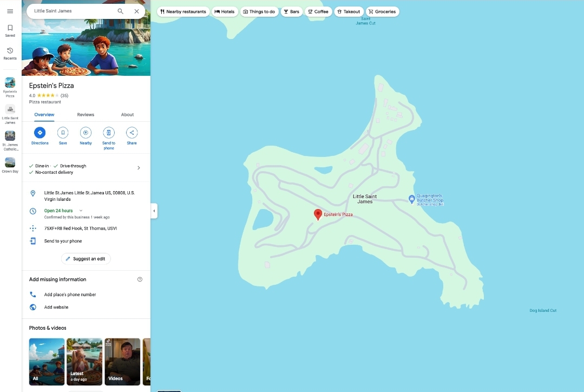Click the Share icon
584x392 pixels.
point(132,133)
